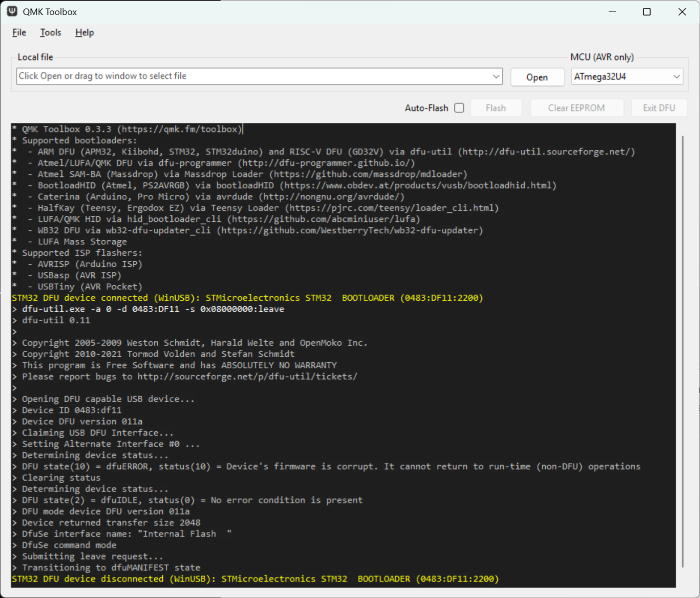Click the dfu-util.exe command line in log
Screen dimensions: 700x598
click(152, 309)
